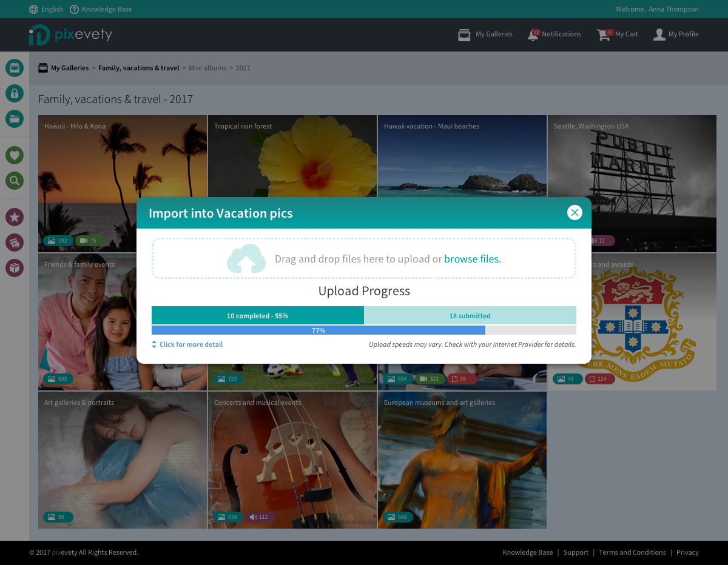Screen dimensions: 728x565
Task: Click Support link in footer
Action: pos(576,552)
